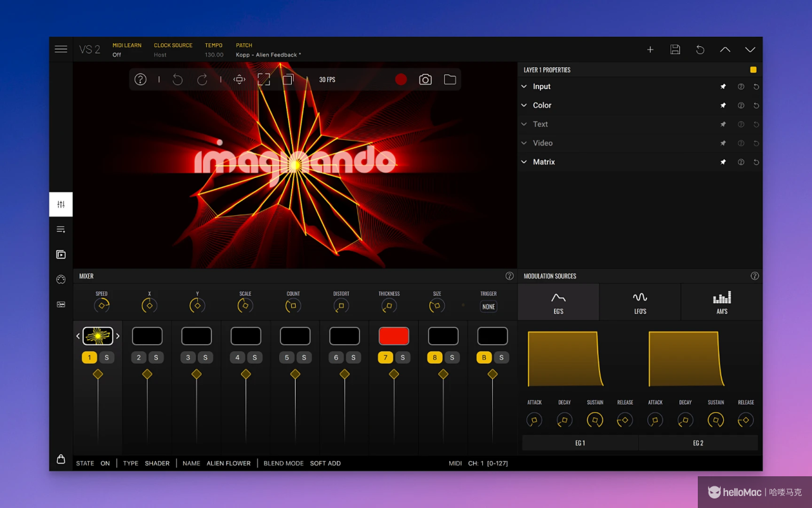The height and width of the screenshot is (508, 812).
Task: Undo using the preview toolbar arrow
Action: pos(178,79)
